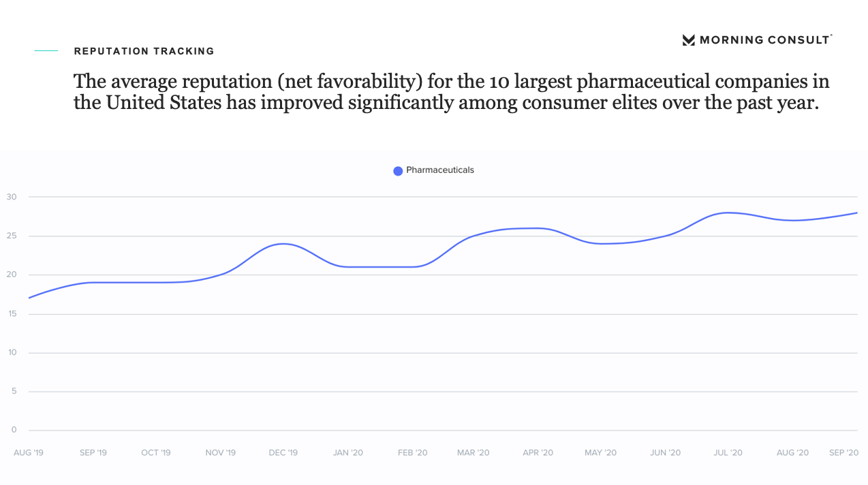Select the MAY '20 axis label
Image resolution: width=868 pixels, height=485 pixels.
[x=600, y=453]
